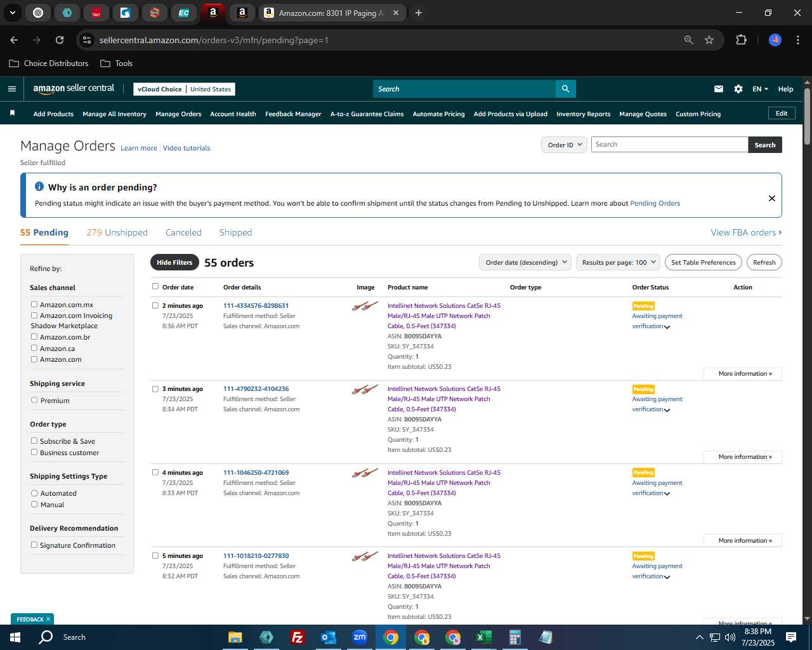The image size is (812, 650).
Task: Open Account Health in navigation bar
Action: (233, 114)
